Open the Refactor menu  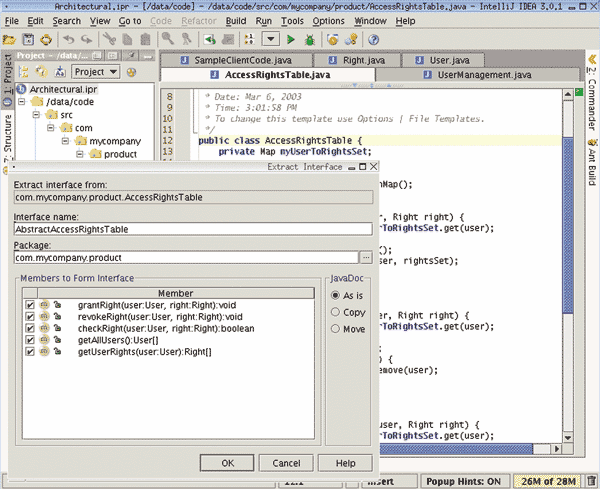pyautogui.click(x=199, y=20)
